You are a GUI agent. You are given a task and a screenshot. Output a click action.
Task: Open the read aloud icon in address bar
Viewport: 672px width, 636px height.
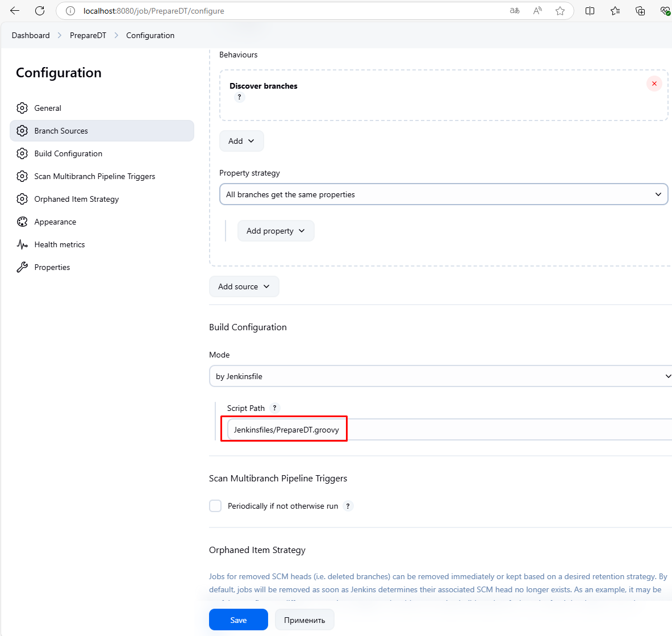tap(537, 11)
